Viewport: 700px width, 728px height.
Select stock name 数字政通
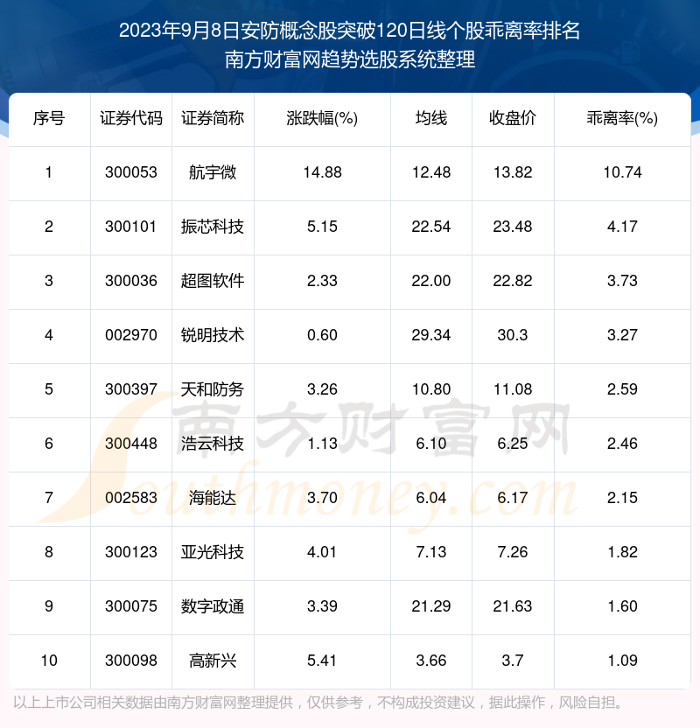point(213,605)
